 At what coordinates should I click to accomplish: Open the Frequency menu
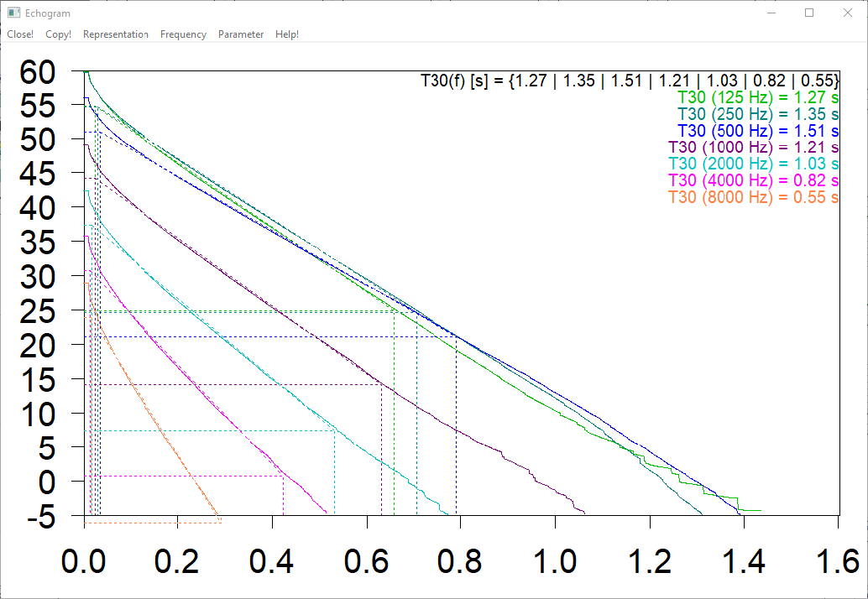click(183, 34)
